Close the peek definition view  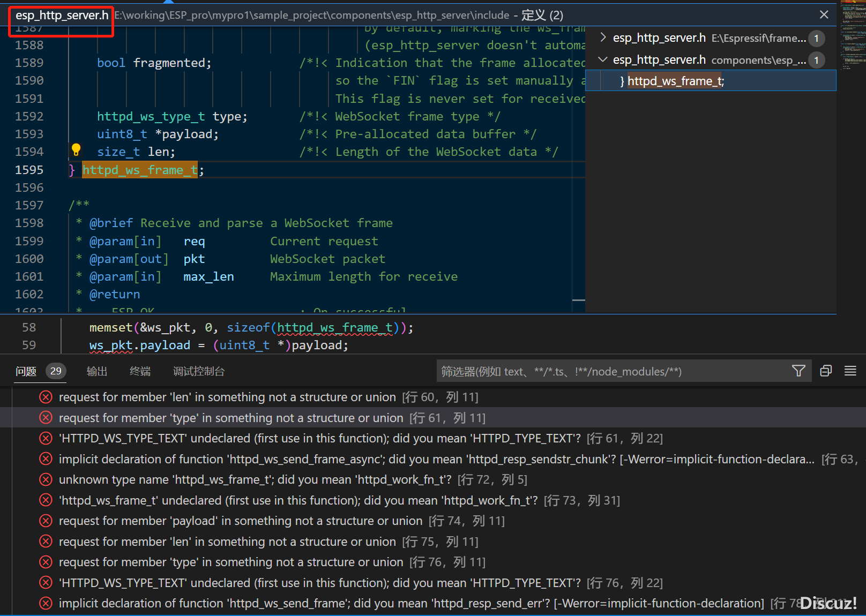pyautogui.click(x=824, y=14)
